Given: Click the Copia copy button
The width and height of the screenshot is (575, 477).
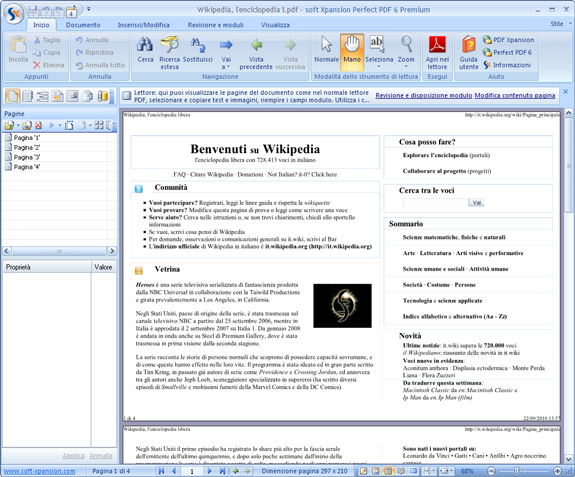Looking at the screenshot, I should (47, 52).
